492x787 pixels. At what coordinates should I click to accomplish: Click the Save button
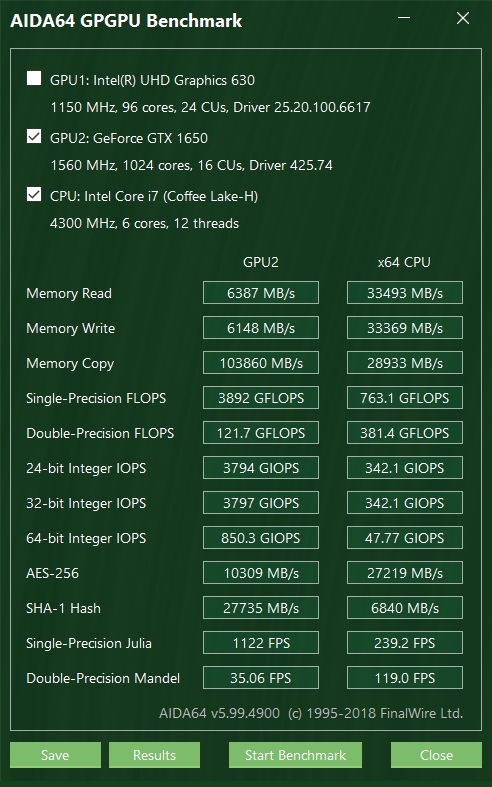(55, 755)
